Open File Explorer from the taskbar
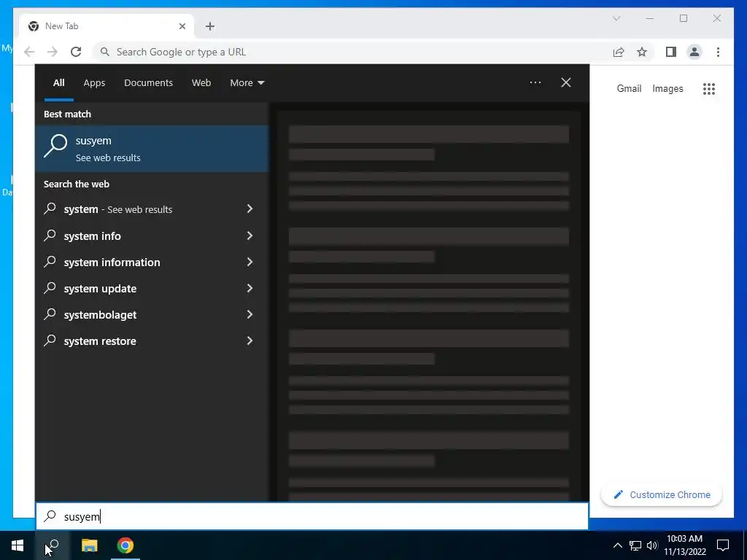The image size is (747, 560). pos(89,545)
